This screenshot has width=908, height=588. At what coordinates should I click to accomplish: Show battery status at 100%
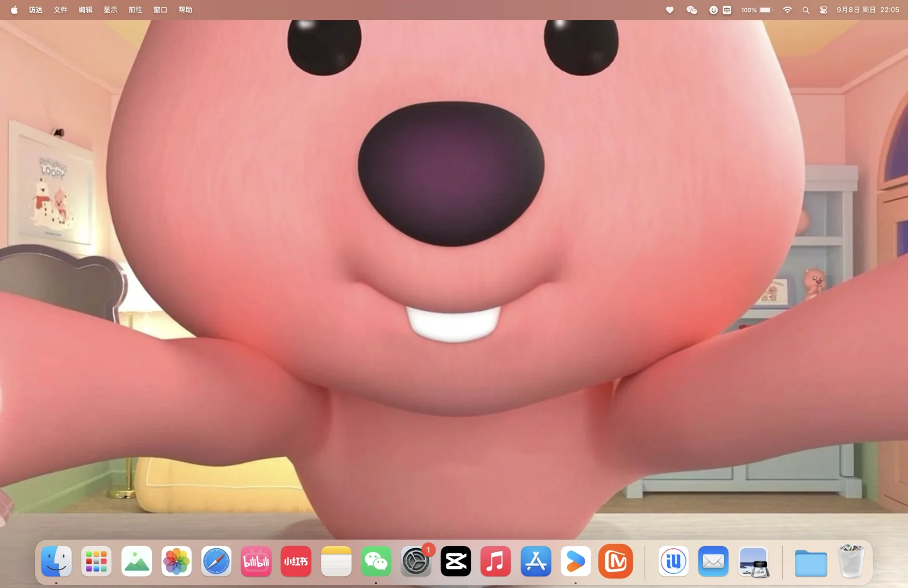[757, 10]
